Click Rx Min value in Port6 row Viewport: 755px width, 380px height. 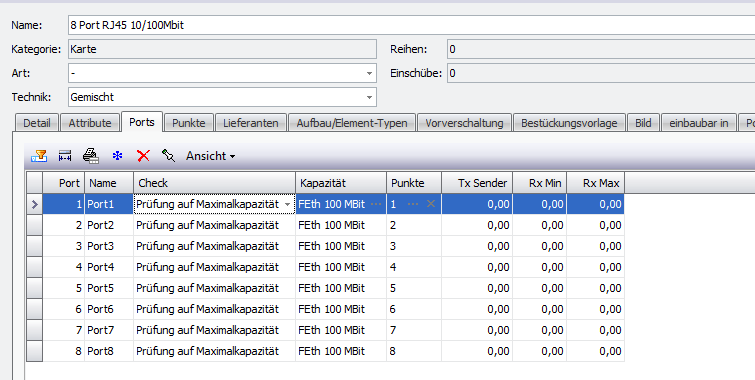click(x=540, y=309)
